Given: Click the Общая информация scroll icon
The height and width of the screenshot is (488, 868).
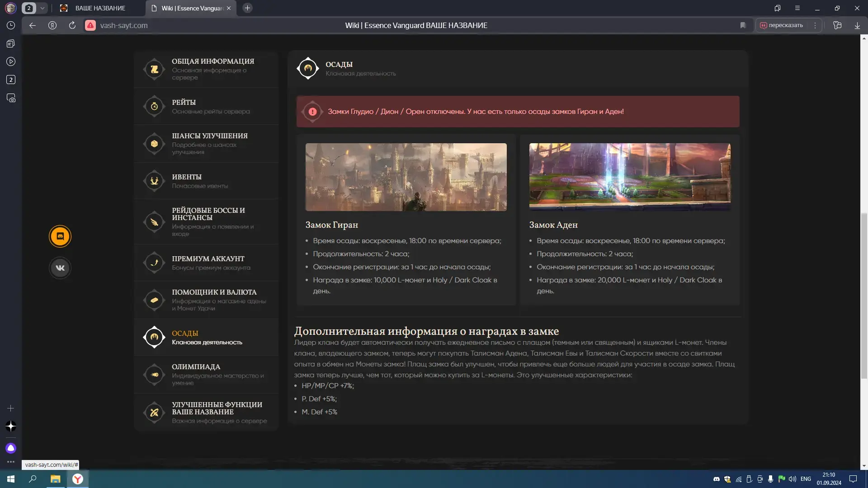Looking at the screenshot, I should pyautogui.click(x=154, y=69).
